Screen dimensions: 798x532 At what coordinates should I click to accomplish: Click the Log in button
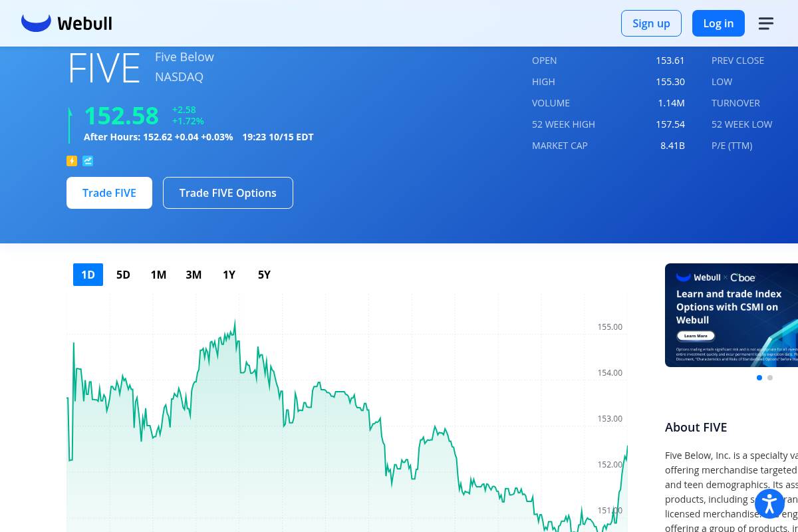718,23
